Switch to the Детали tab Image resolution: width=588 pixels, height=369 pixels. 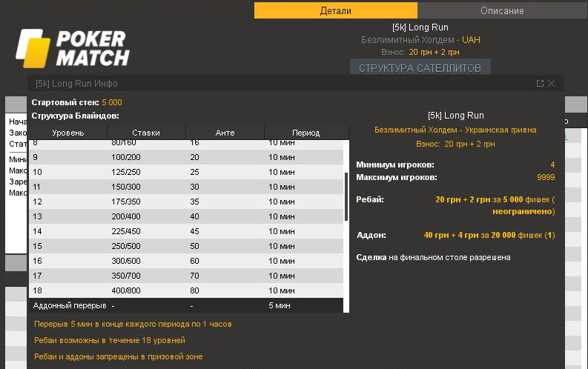(335, 10)
